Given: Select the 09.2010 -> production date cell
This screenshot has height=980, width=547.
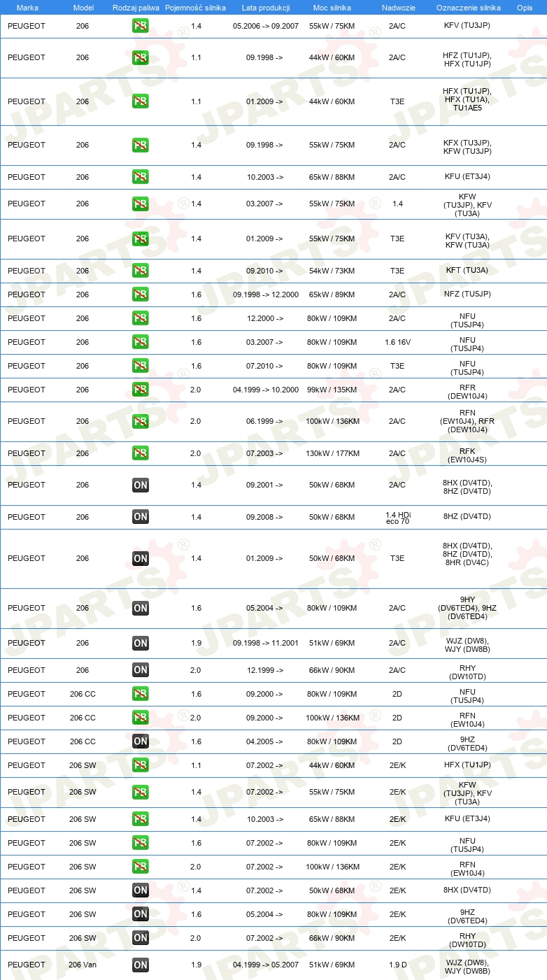Looking at the screenshot, I should click(x=265, y=271).
